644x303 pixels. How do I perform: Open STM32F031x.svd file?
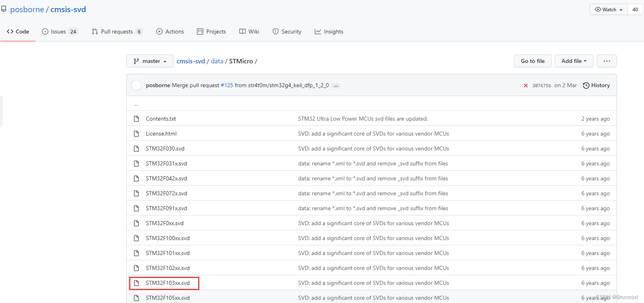click(167, 163)
